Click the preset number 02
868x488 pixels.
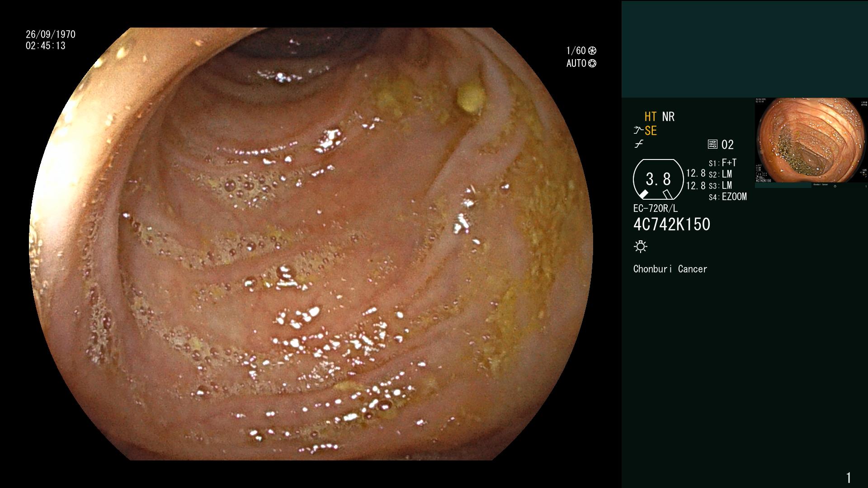tap(727, 145)
